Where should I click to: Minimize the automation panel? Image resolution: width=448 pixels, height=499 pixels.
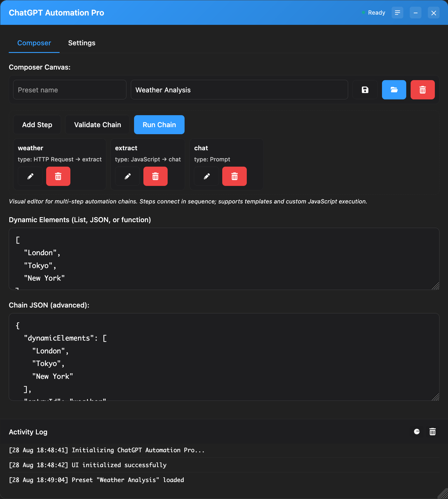click(x=416, y=13)
